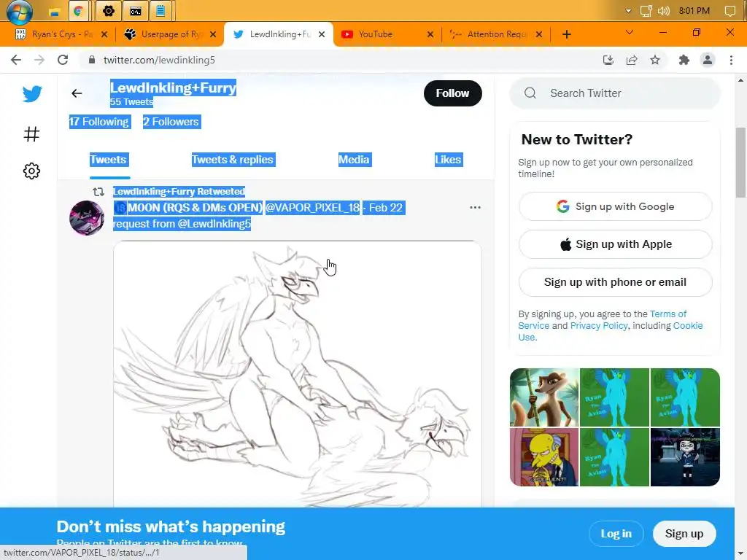Open File Explorer from the taskbar

(x=54, y=12)
